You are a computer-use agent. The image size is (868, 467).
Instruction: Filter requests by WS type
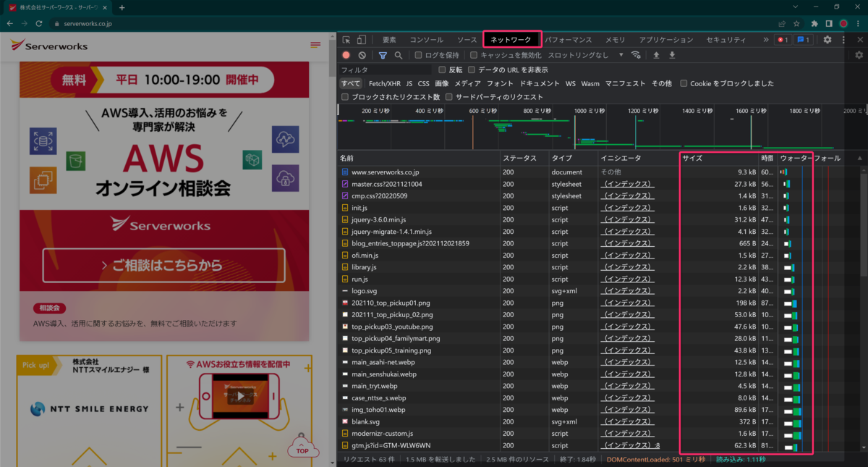(x=570, y=83)
